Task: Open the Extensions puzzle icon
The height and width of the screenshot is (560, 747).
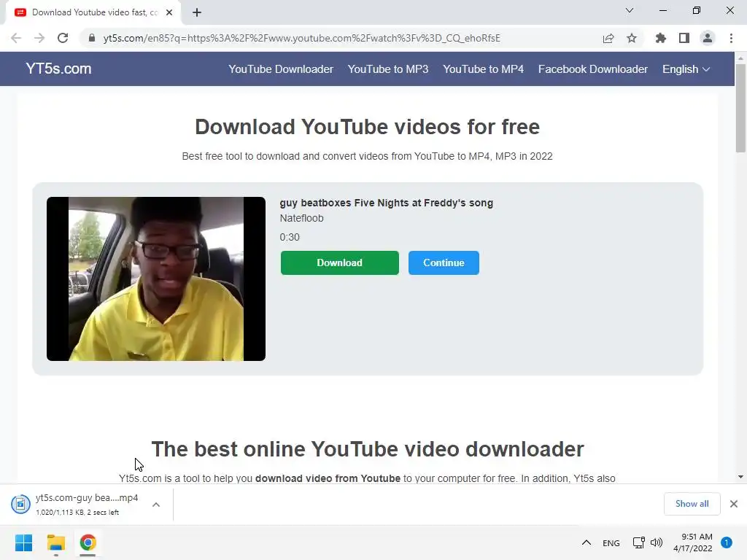Action: pos(661,38)
